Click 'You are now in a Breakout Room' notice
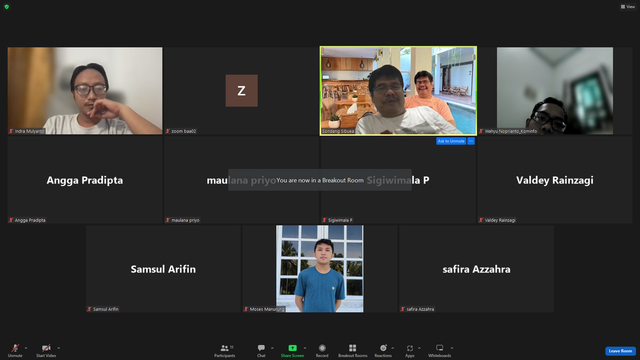Image resolution: width=640 pixels, height=360 pixels. point(320,180)
